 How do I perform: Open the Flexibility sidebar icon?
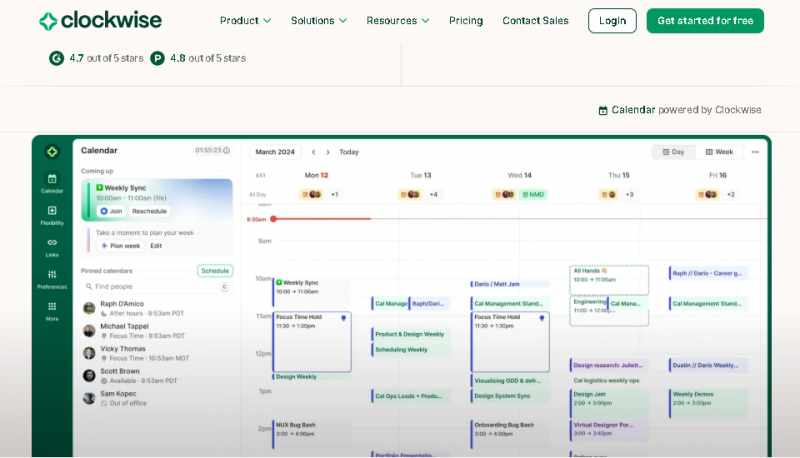52,211
